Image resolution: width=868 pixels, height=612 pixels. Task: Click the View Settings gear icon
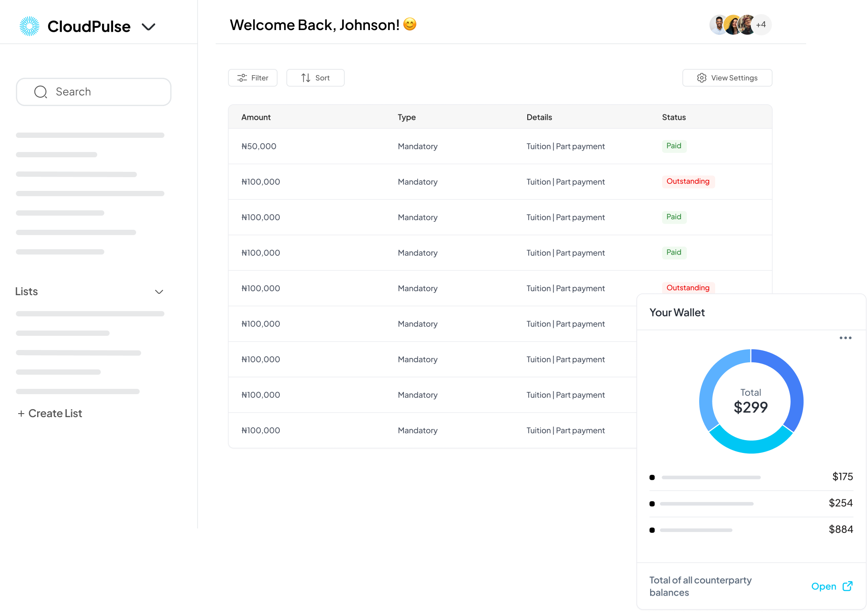(701, 78)
